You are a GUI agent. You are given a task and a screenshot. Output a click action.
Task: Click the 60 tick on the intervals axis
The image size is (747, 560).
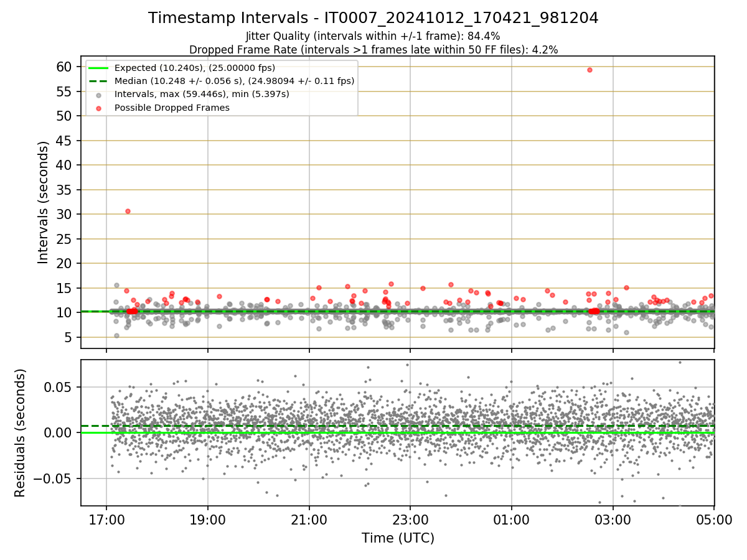tap(65, 67)
